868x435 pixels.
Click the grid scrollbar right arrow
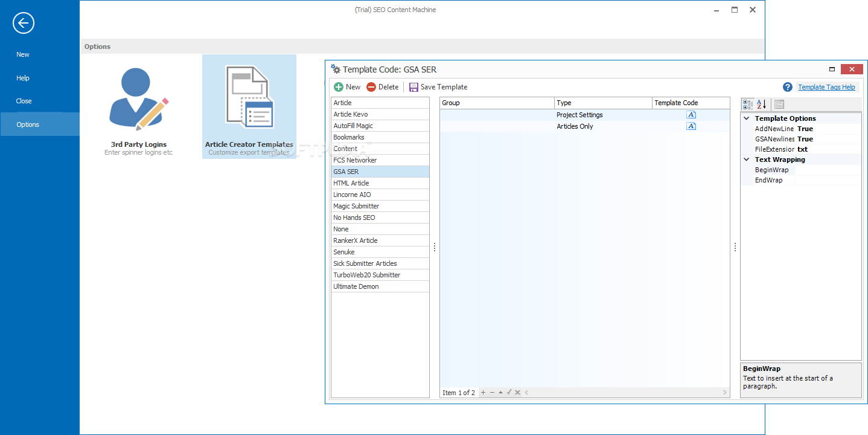pos(725,393)
